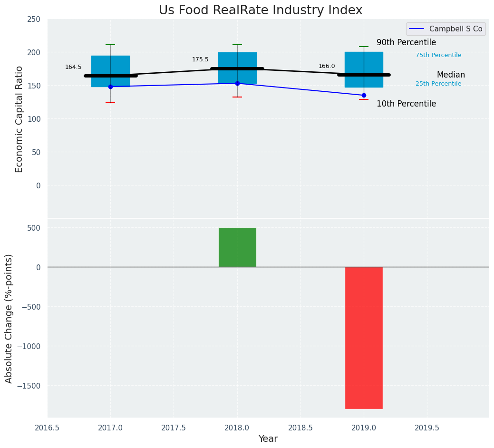Click the Economic Capital Ratio axis label
Viewport: 494px width, 448px height.
click(19, 119)
